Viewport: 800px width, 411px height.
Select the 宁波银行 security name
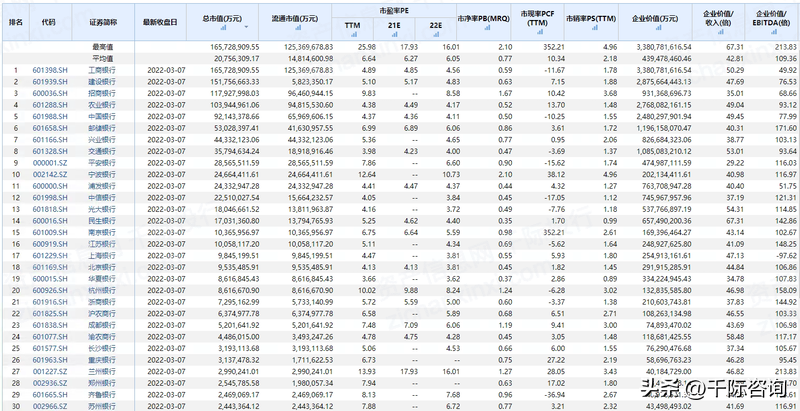click(102, 174)
